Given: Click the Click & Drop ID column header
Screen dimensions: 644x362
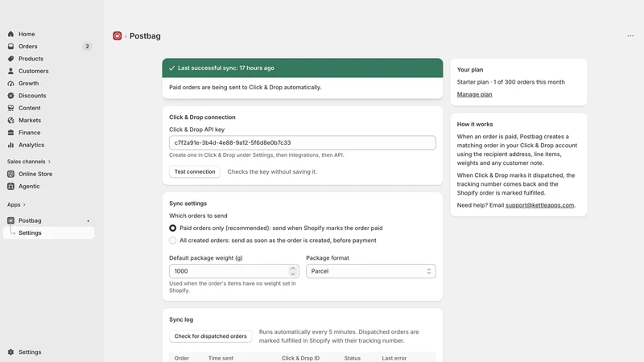Looking at the screenshot, I should [x=300, y=358].
